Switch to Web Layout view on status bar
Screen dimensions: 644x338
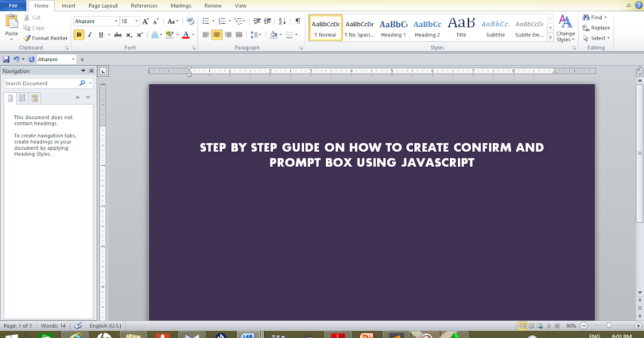(539, 326)
